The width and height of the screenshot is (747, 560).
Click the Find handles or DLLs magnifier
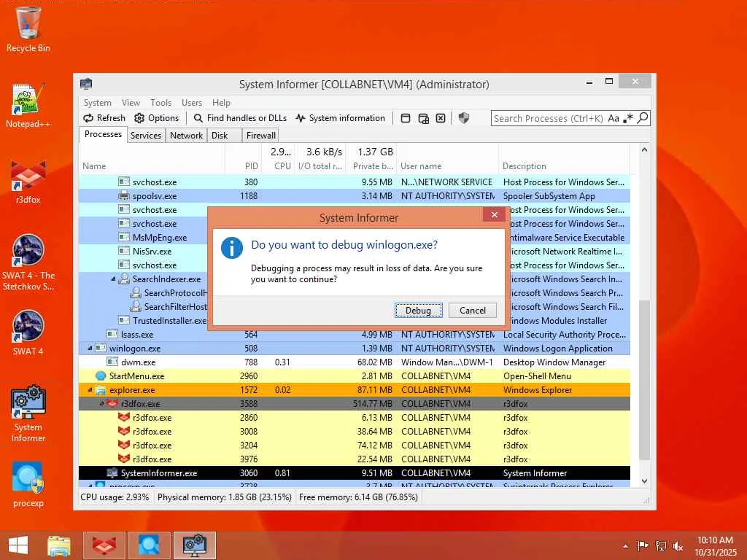(198, 118)
